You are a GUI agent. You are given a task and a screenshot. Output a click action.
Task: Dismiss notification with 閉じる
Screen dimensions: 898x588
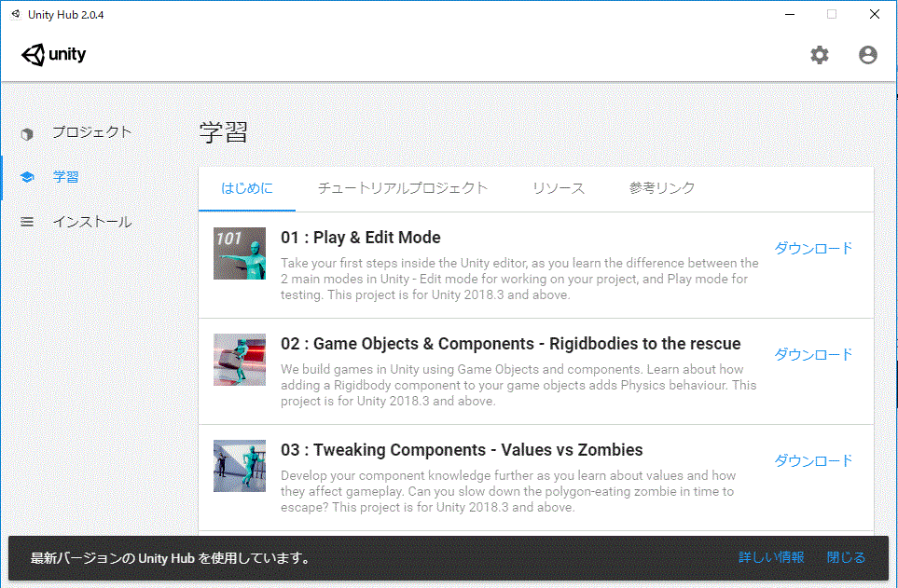pyautogui.click(x=846, y=557)
